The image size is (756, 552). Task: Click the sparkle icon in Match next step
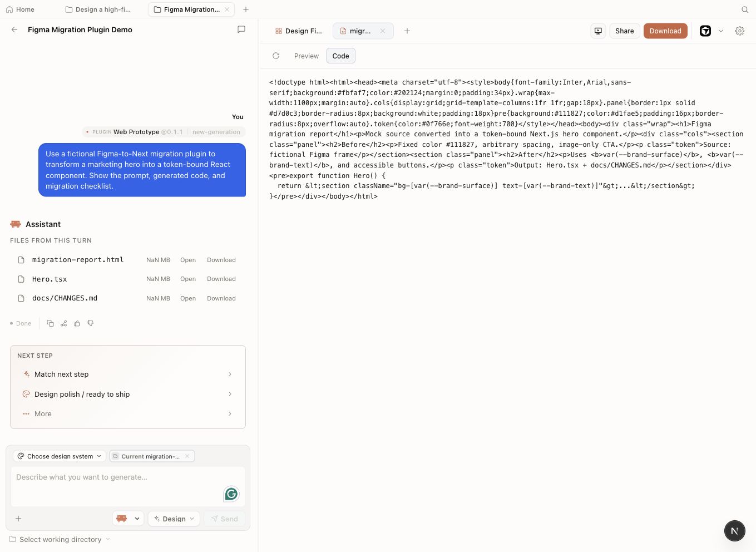pos(26,374)
